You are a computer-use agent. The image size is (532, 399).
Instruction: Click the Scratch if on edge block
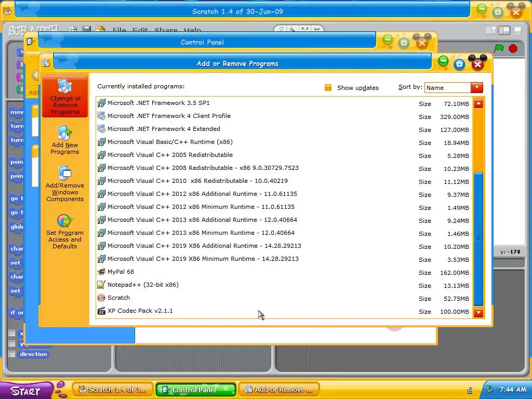16,312
